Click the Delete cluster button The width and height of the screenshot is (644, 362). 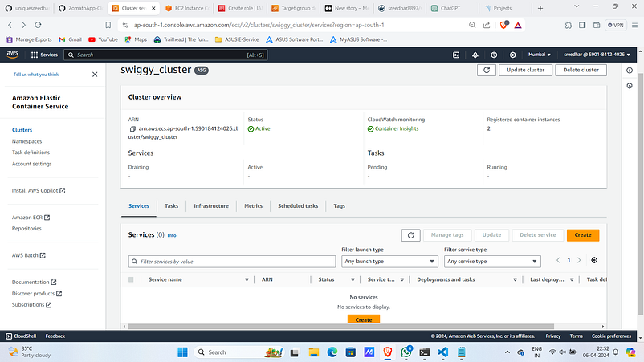point(581,70)
